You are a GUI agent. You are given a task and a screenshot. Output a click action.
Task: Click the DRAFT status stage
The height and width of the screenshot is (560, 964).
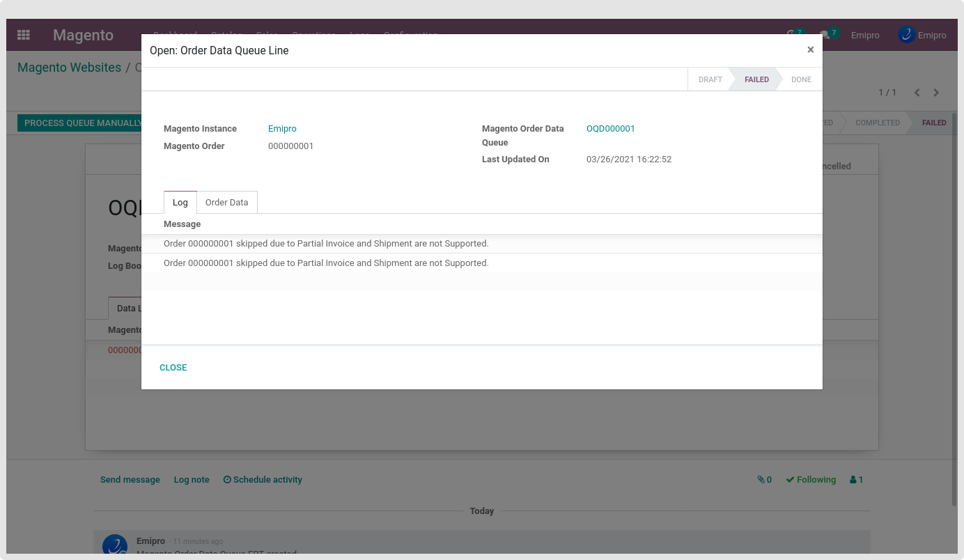[x=710, y=79]
